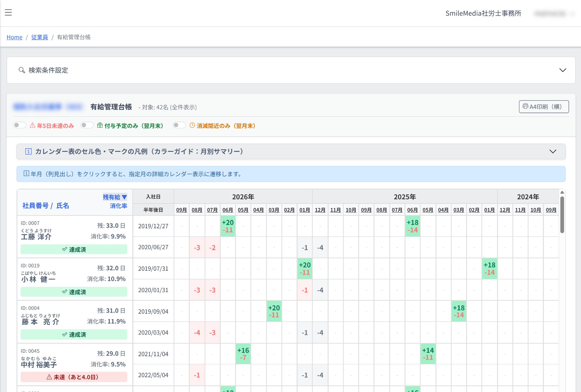Image resolution: width=581 pixels, height=392 pixels.
Task: Toggle 消滅間近のみ（翌月末）switch
Action: coord(179,125)
